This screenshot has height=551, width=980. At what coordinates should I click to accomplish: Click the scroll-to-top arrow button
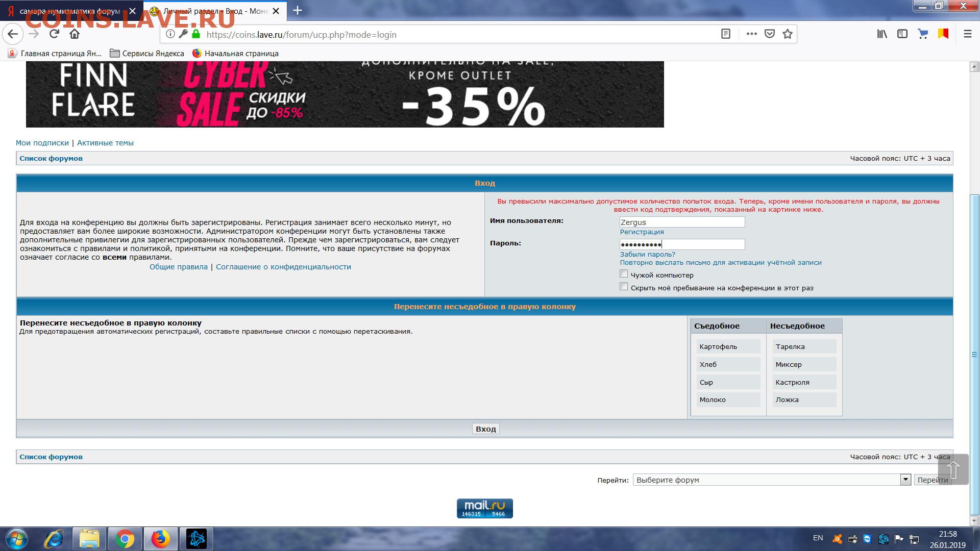(x=953, y=469)
